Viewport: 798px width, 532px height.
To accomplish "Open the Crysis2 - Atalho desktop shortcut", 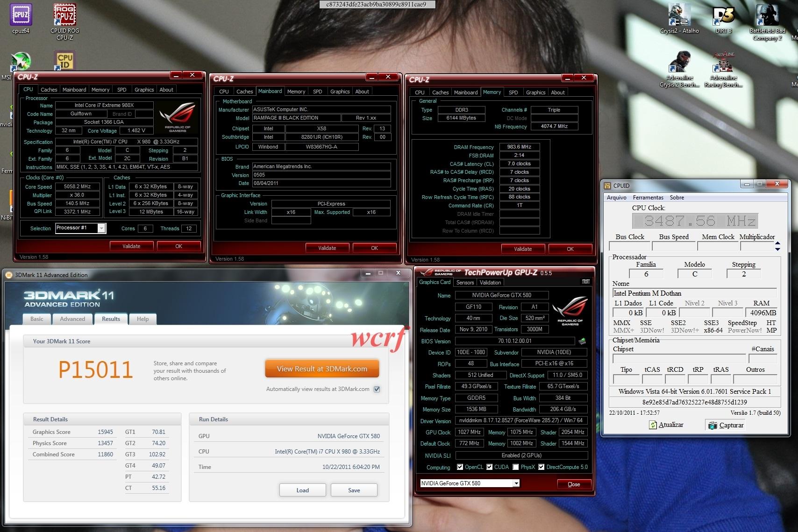I will point(679,19).
